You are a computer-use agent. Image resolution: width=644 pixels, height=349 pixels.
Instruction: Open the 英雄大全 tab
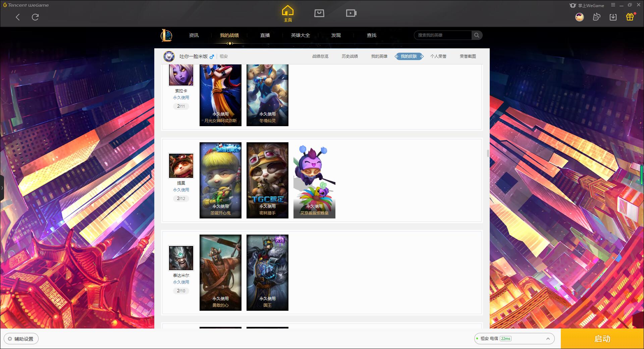pos(301,35)
